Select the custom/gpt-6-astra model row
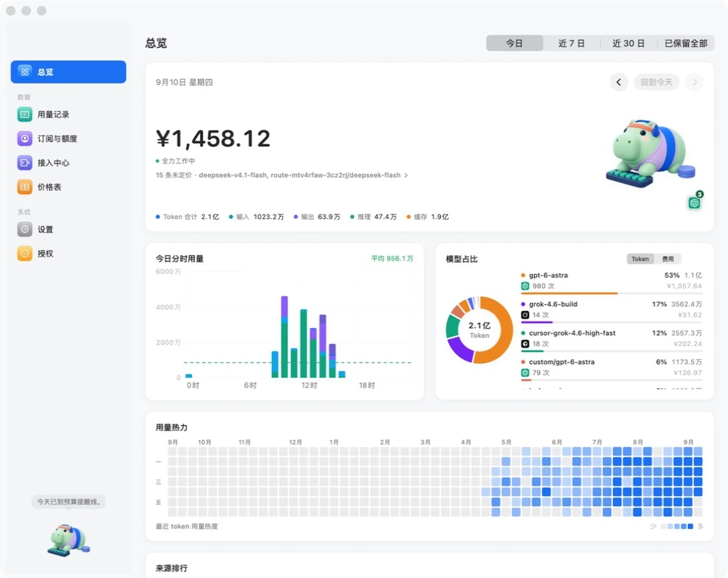728x578 pixels. (611, 368)
